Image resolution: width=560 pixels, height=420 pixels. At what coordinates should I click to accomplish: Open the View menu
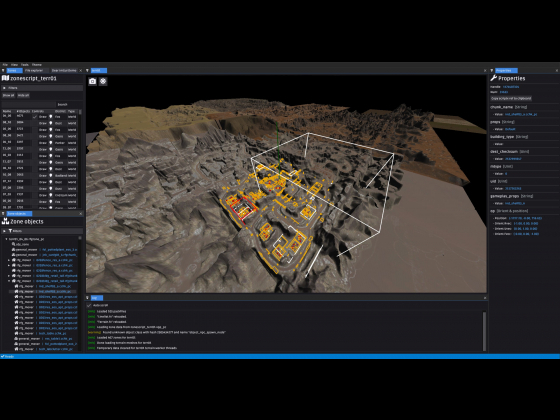point(14,65)
